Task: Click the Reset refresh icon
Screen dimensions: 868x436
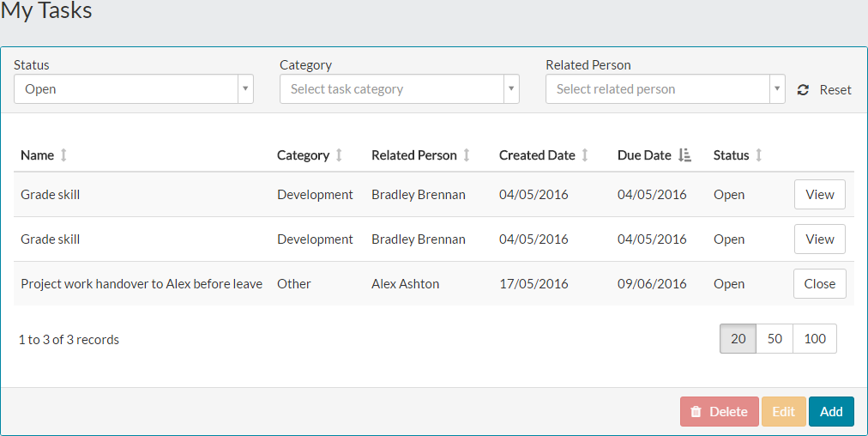Action: [x=803, y=90]
